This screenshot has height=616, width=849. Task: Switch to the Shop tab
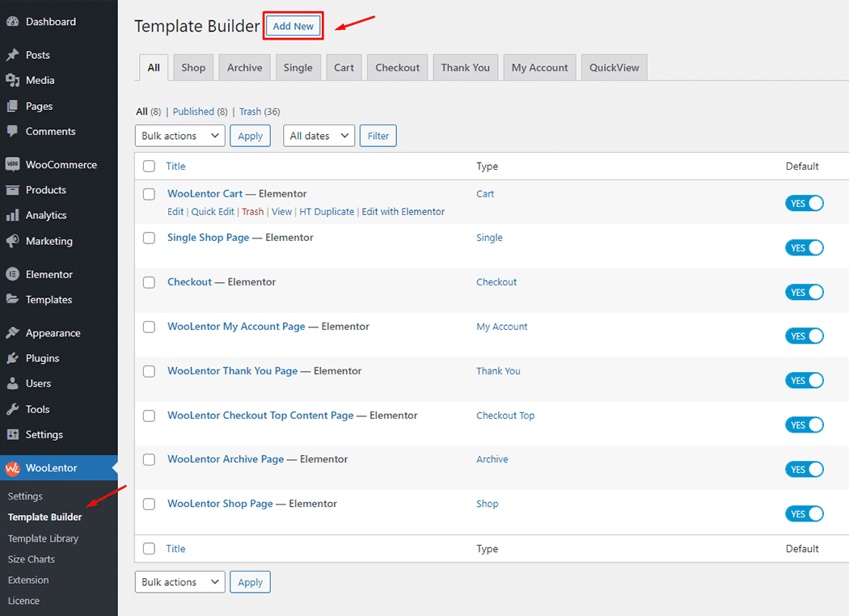coord(192,67)
